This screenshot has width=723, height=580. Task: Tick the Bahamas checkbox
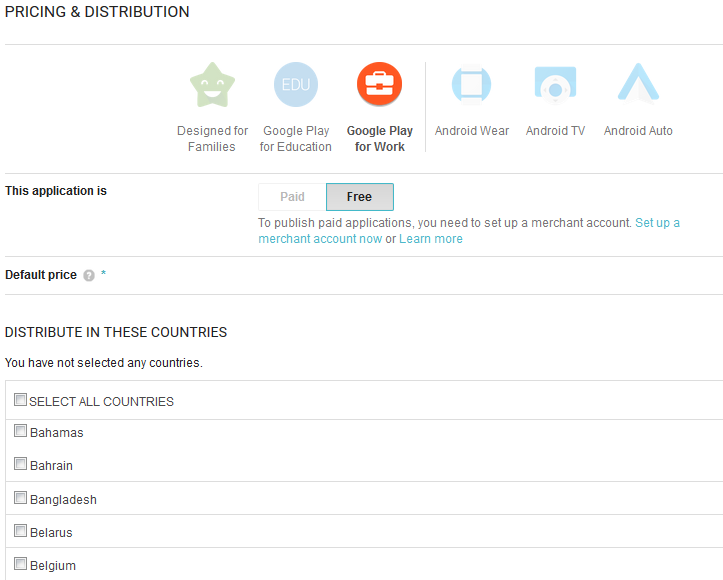coord(20,431)
